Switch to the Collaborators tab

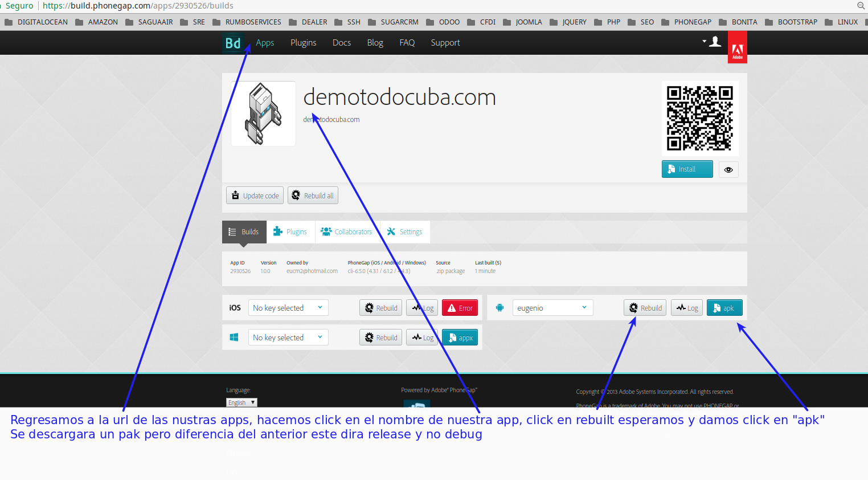[x=346, y=232]
